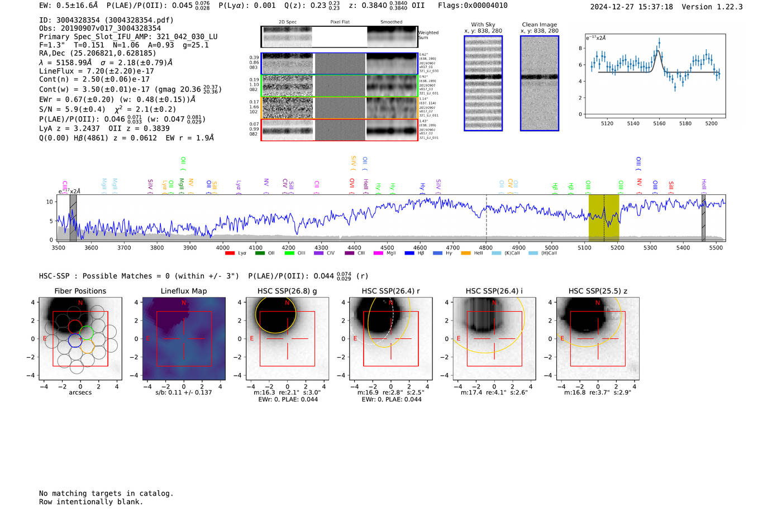Click the yellow aperture circle in g image
Image resolution: width=782 pixels, height=532 pixels.
[x=275, y=315]
